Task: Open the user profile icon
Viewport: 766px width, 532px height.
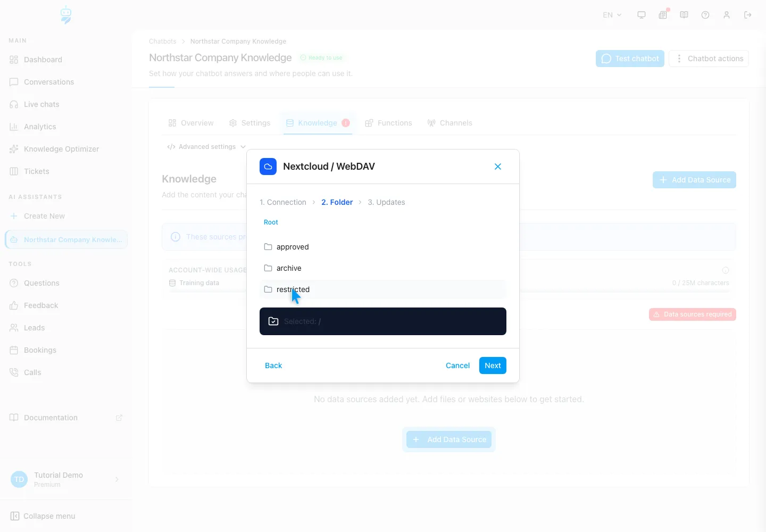Action: click(x=727, y=15)
